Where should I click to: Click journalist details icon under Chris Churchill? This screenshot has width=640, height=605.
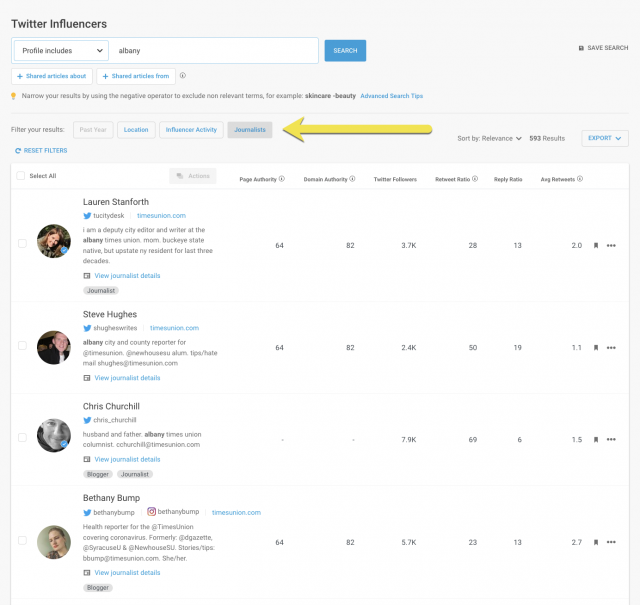pyautogui.click(x=87, y=460)
